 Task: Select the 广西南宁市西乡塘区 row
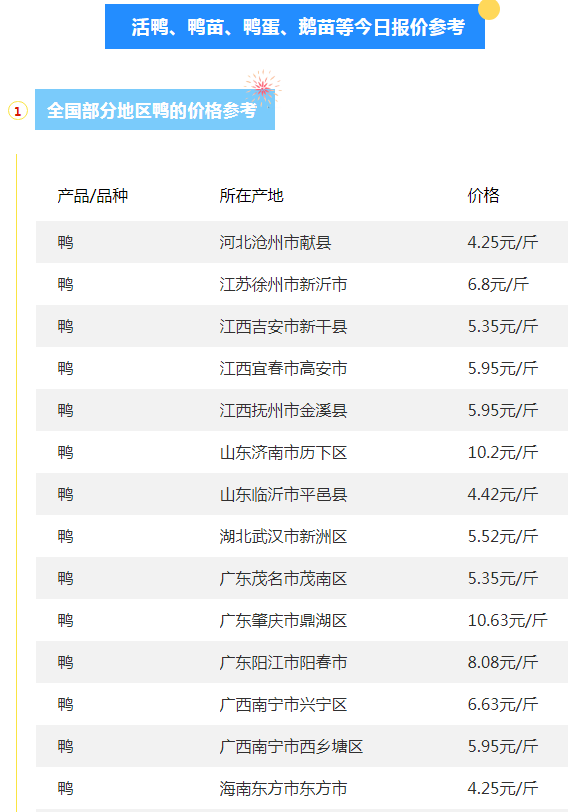pos(302,746)
